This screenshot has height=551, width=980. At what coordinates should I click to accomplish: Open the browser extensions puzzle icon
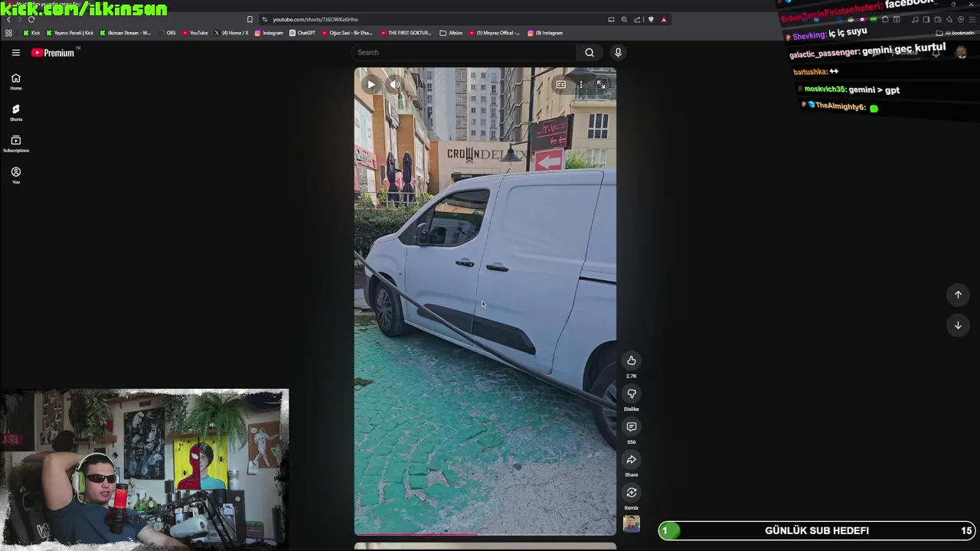[885, 19]
